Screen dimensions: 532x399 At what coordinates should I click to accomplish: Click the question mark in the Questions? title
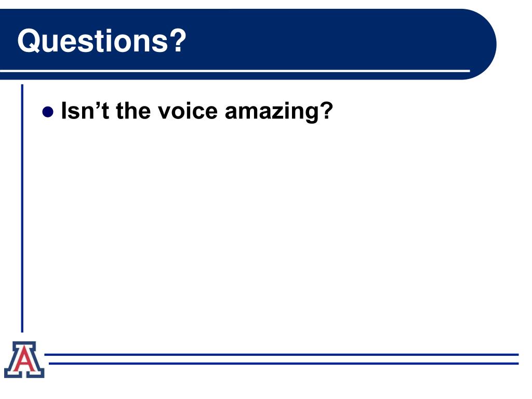[x=178, y=41]
